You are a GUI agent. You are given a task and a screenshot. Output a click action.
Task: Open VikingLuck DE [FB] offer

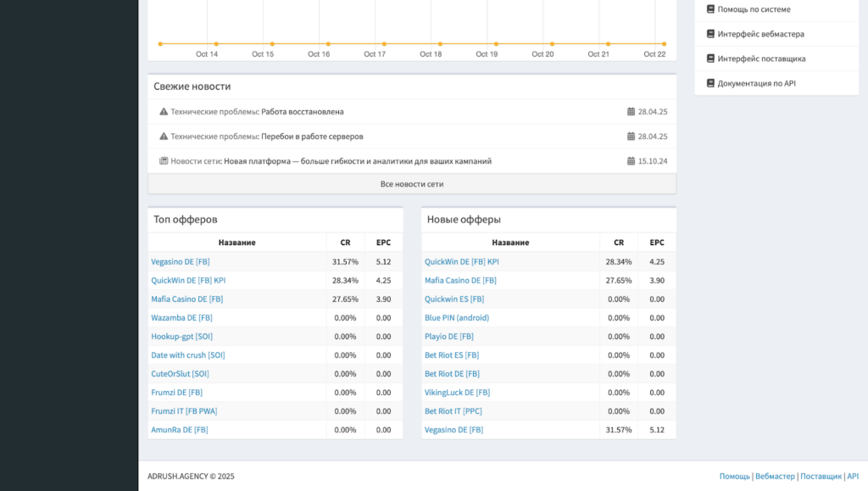tap(457, 393)
